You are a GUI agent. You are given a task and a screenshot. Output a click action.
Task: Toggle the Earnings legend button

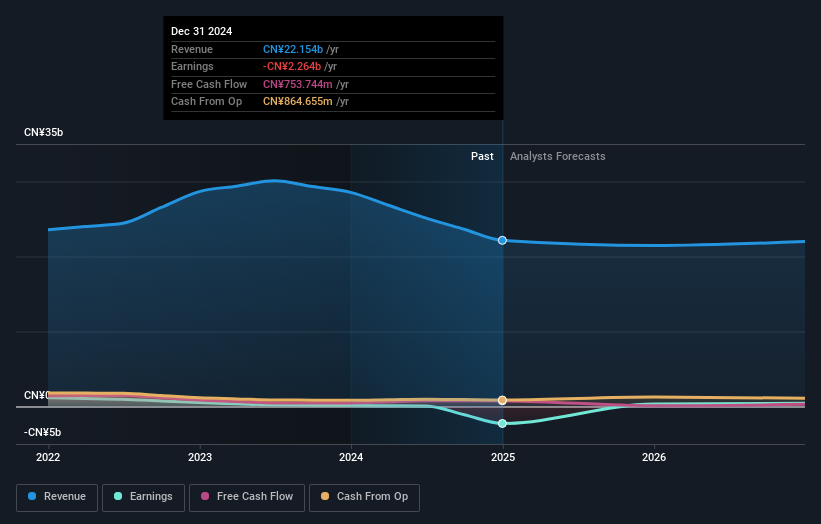pos(143,497)
